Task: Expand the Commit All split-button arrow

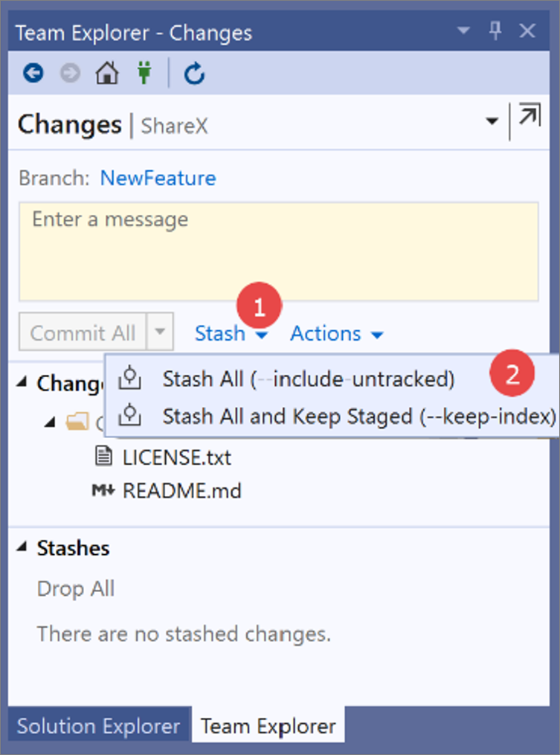Action: [x=160, y=332]
